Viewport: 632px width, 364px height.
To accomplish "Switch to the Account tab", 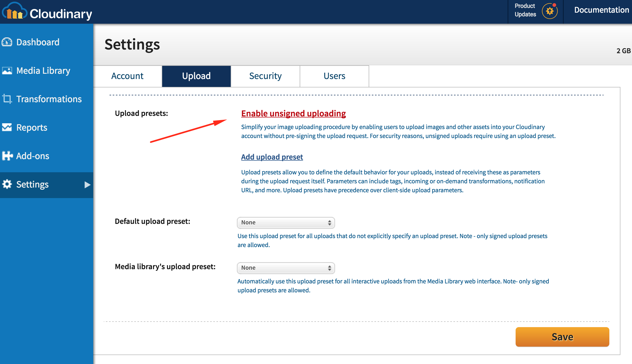I will [x=127, y=76].
